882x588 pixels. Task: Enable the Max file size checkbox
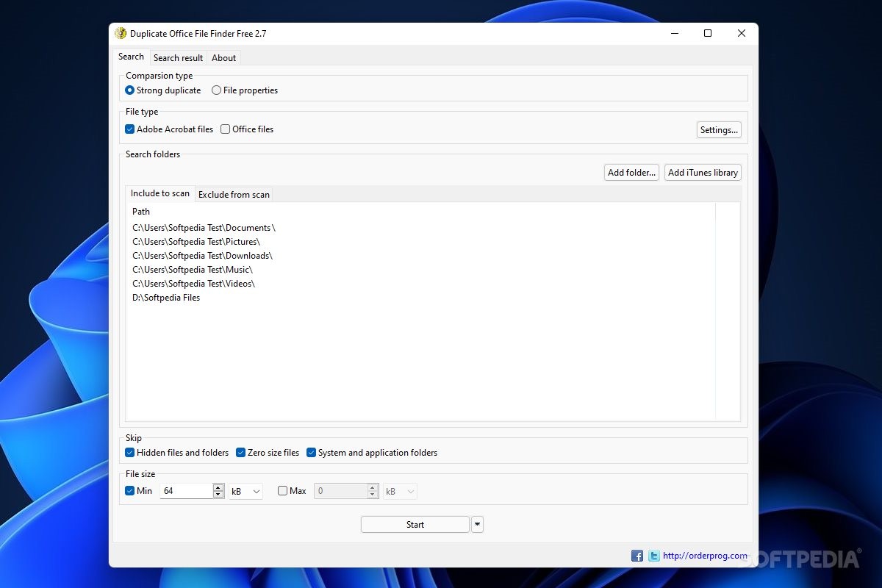click(x=292, y=491)
